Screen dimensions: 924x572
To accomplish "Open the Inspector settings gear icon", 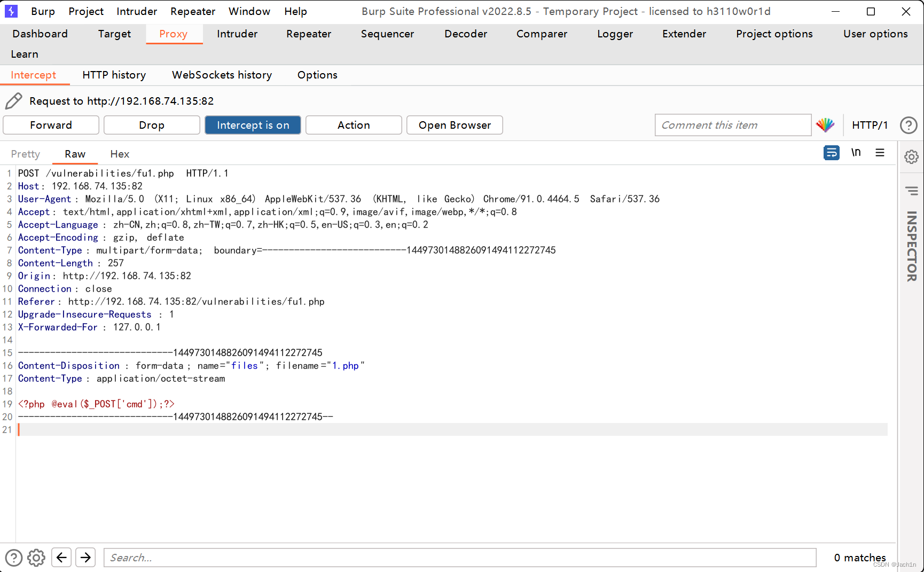I will 911,156.
